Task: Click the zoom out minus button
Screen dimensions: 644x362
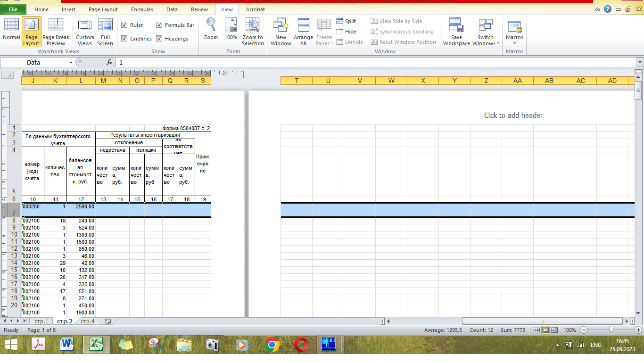Action: point(584,330)
